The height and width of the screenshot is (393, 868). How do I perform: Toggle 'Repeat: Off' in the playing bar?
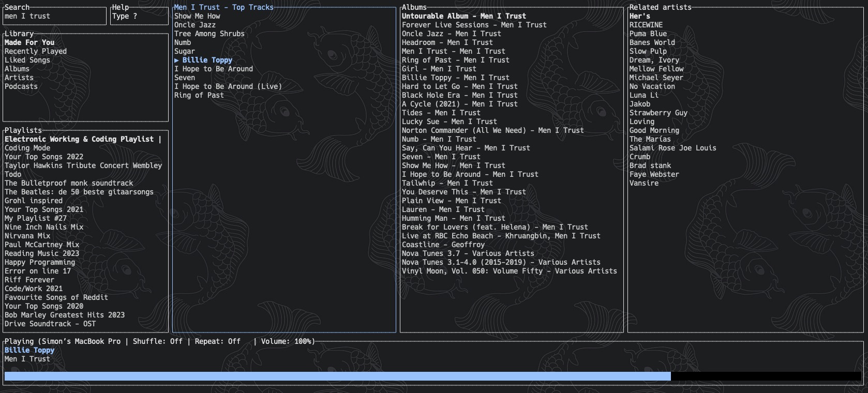[218, 341]
